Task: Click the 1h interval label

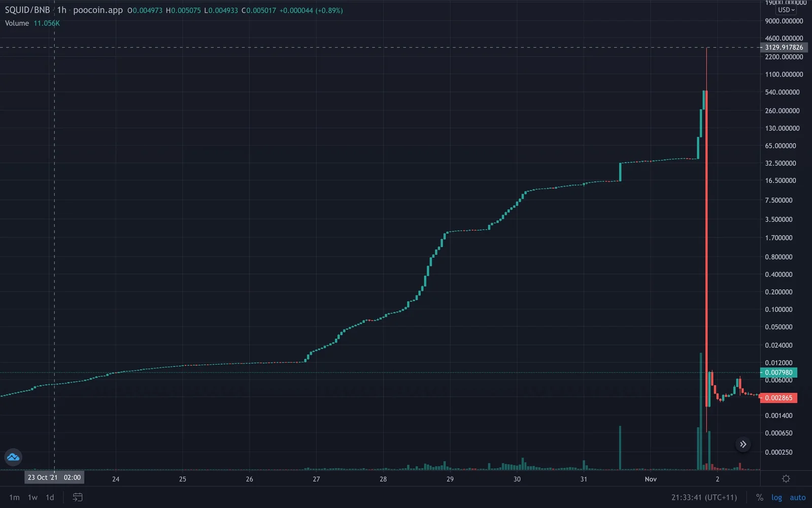Action: pyautogui.click(x=61, y=10)
